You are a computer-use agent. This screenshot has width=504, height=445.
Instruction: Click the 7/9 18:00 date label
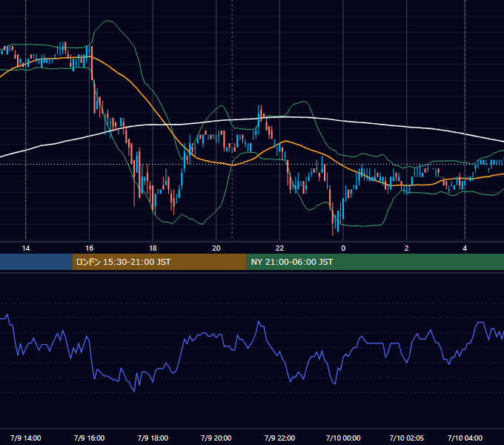coord(153,438)
